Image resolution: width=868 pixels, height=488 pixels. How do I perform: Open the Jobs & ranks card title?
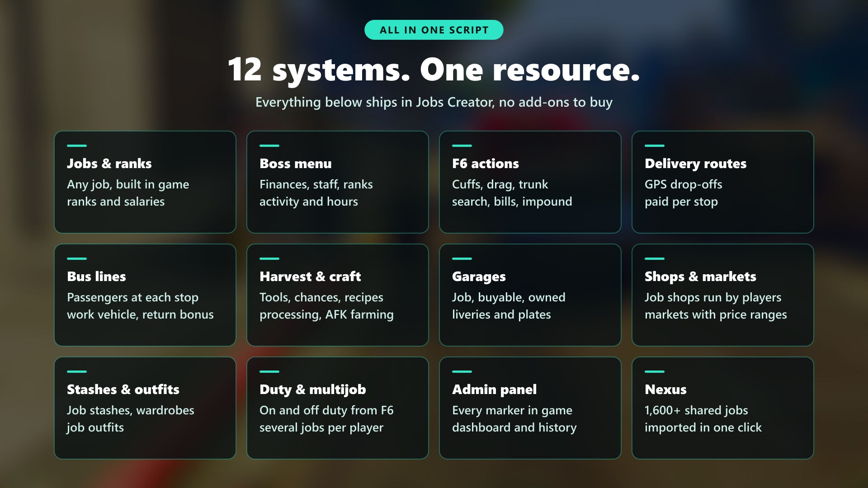109,164
